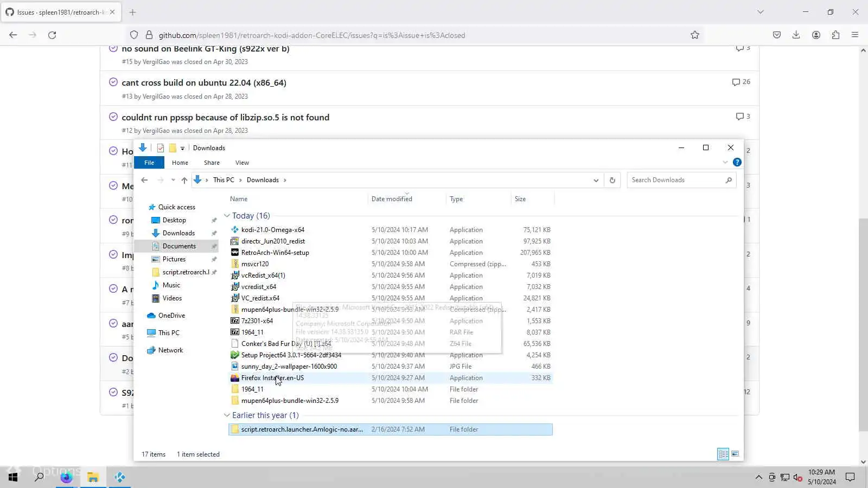Open the File menu in Explorer
Image resolution: width=868 pixels, height=488 pixels.
(149, 163)
